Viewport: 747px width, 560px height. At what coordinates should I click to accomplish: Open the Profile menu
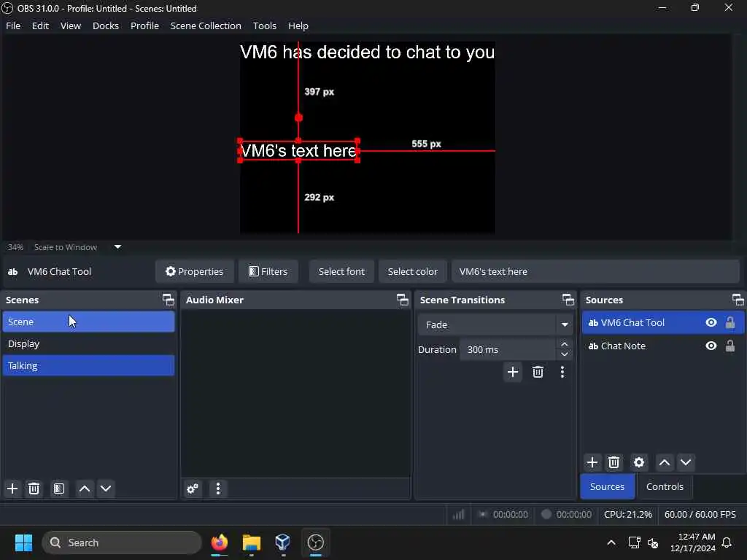pos(145,26)
